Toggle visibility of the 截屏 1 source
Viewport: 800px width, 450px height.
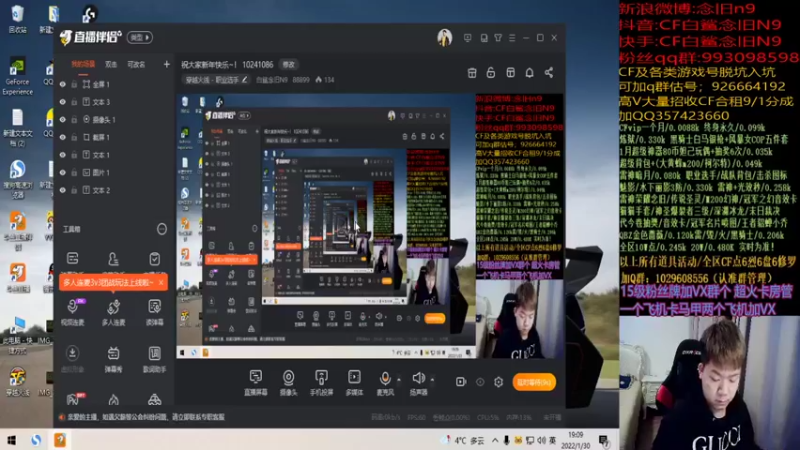click(x=63, y=137)
